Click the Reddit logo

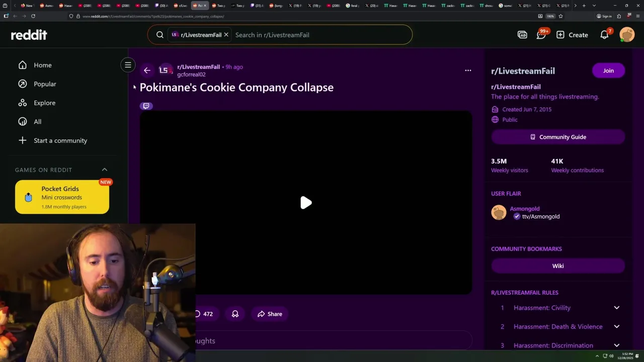point(29,35)
